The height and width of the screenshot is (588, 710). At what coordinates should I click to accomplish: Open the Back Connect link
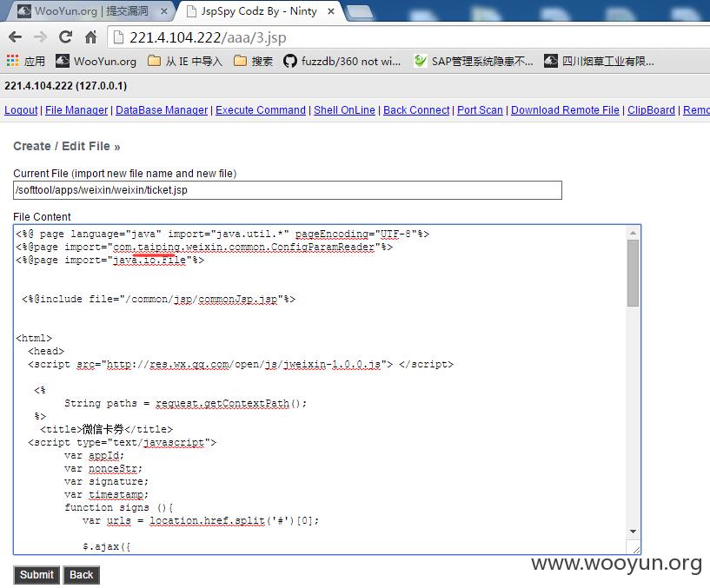point(416,110)
